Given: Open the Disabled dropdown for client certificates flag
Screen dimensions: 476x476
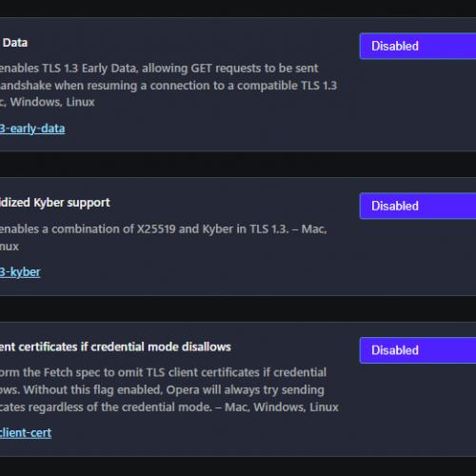Looking at the screenshot, I should pos(418,350).
